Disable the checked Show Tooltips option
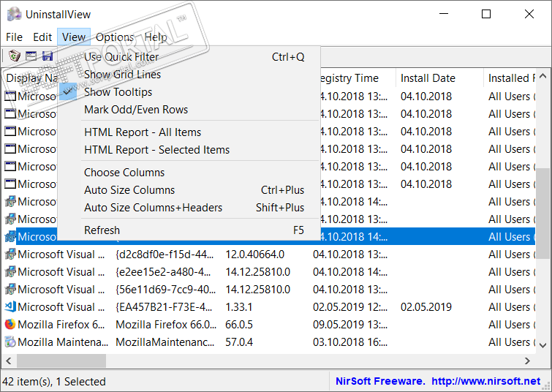This screenshot has height=392, width=552. [x=118, y=92]
